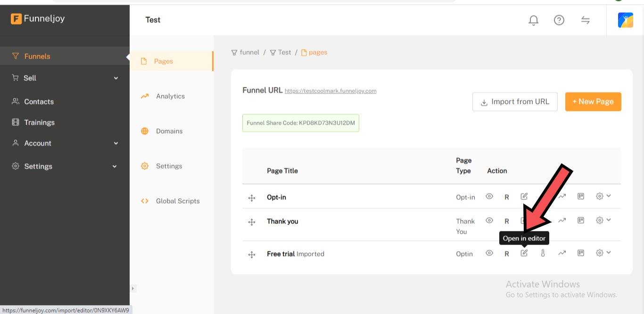Image resolution: width=644 pixels, height=314 pixels.
Task: Switch to the Analytics tab
Action: (x=170, y=96)
